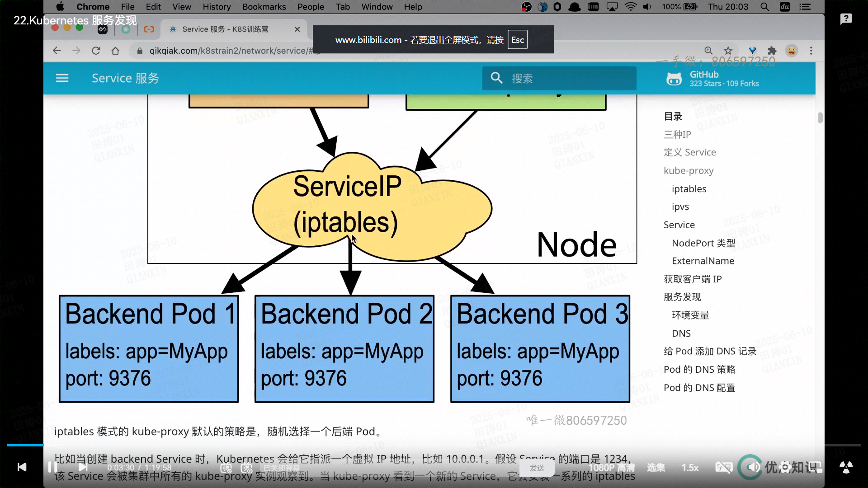Skip to the next video

(x=83, y=467)
